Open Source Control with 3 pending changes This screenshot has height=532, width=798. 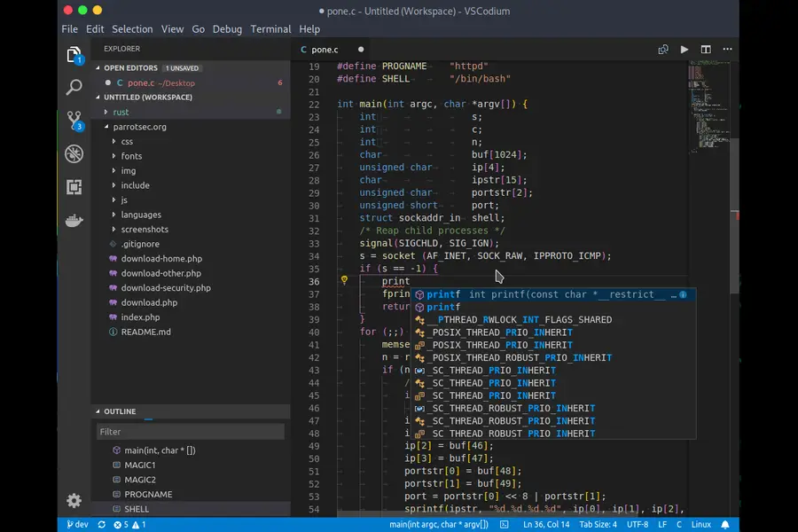click(74, 119)
